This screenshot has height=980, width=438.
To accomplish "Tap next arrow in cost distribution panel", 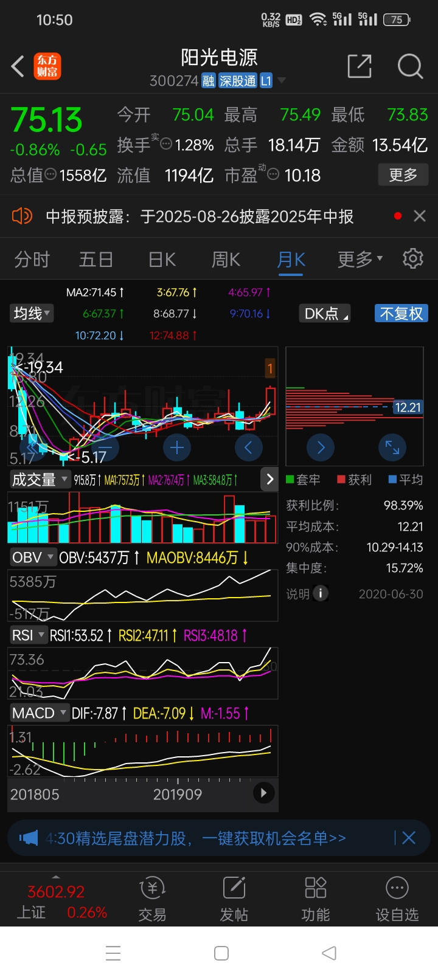I will pos(321,448).
